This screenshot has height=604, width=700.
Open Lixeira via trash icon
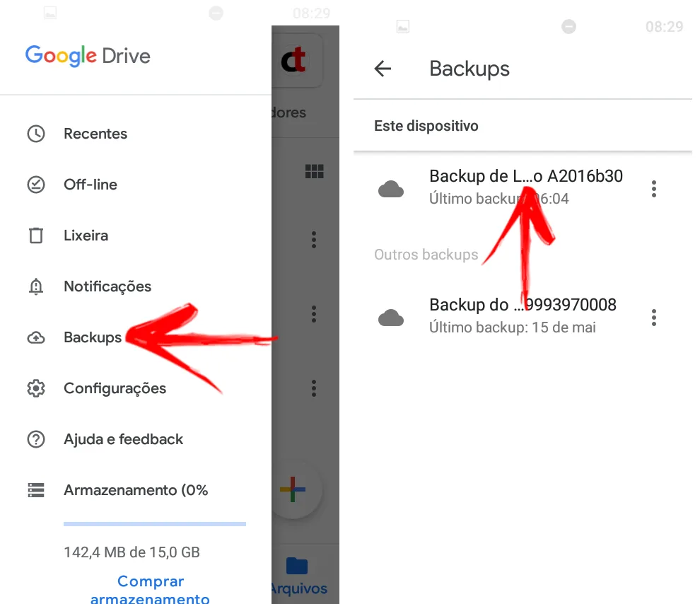point(36,236)
